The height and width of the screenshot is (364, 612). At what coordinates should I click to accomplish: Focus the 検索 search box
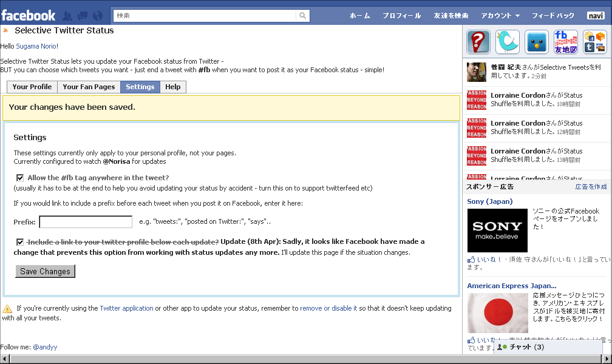pyautogui.click(x=205, y=16)
